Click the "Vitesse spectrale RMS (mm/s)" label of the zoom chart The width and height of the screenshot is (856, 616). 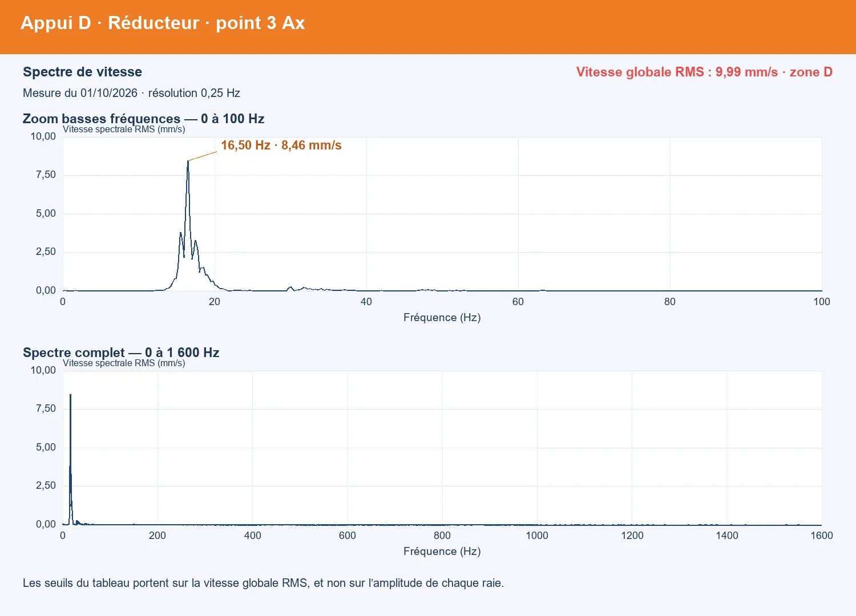coord(124,129)
